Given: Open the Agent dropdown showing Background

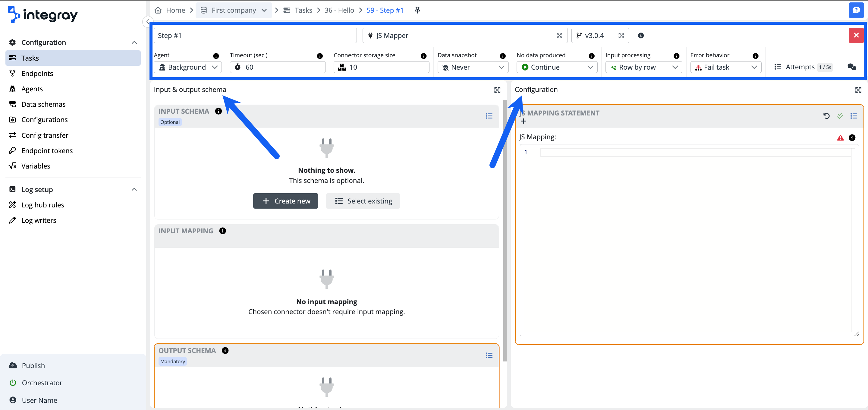Looking at the screenshot, I should (187, 67).
